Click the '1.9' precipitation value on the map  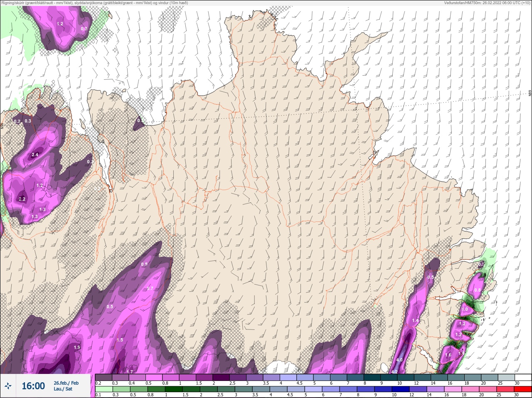(x=77, y=347)
